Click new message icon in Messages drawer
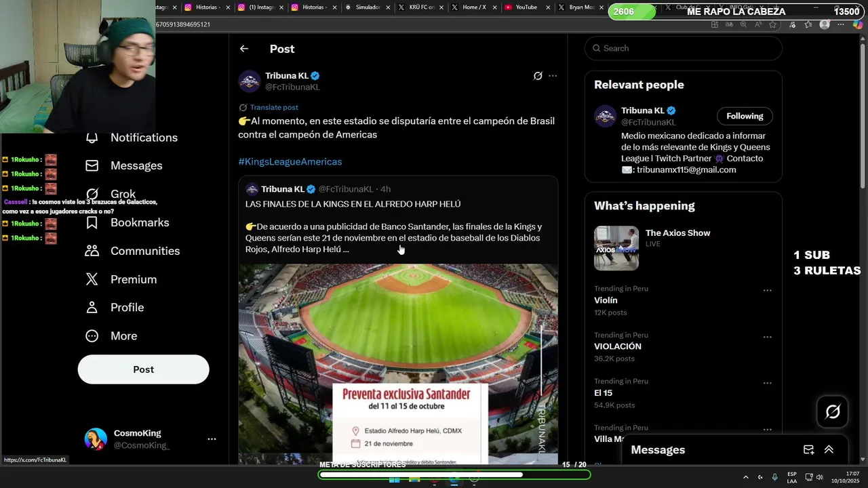The width and height of the screenshot is (868, 488). (x=808, y=449)
